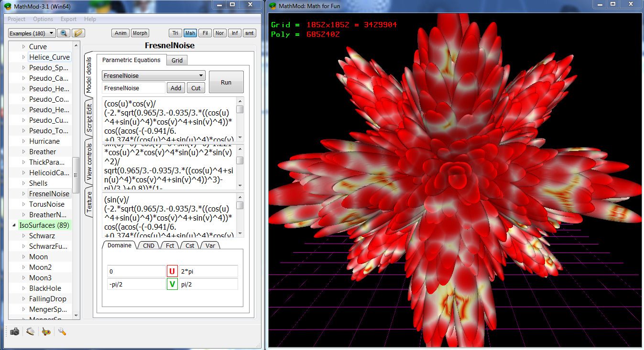Click the red U domain indicator
The image size is (644, 350).
click(171, 271)
